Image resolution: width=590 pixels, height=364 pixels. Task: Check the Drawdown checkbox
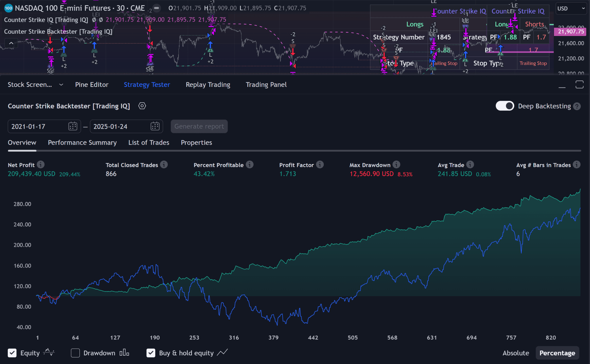[x=75, y=353]
